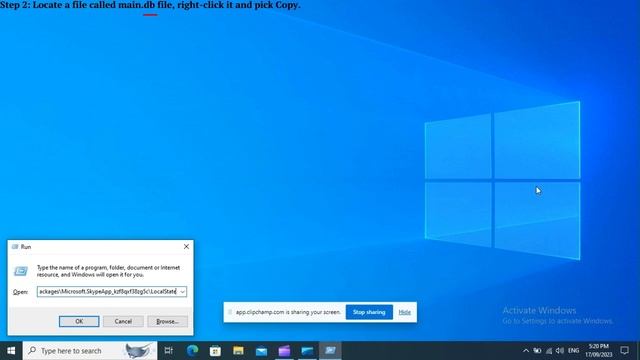Show hidden system tray icons
Image resolution: width=640 pixels, height=360 pixels.
pos(526,351)
